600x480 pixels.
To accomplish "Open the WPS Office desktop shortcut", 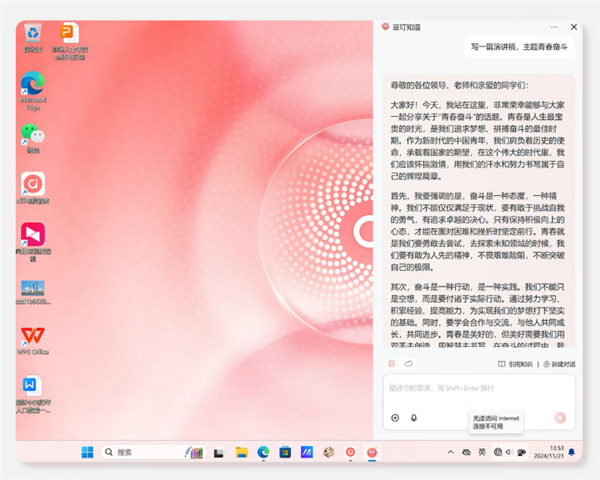I will click(32, 336).
